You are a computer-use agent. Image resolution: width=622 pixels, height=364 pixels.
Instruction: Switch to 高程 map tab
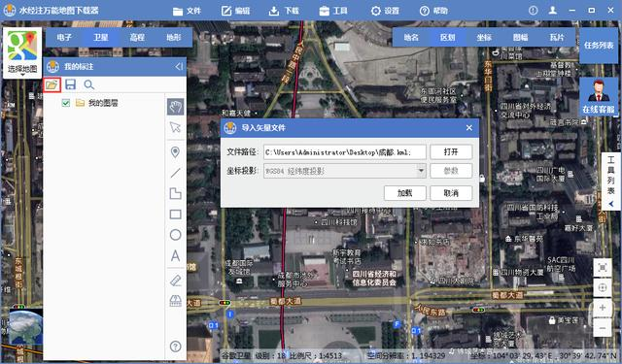[137, 37]
